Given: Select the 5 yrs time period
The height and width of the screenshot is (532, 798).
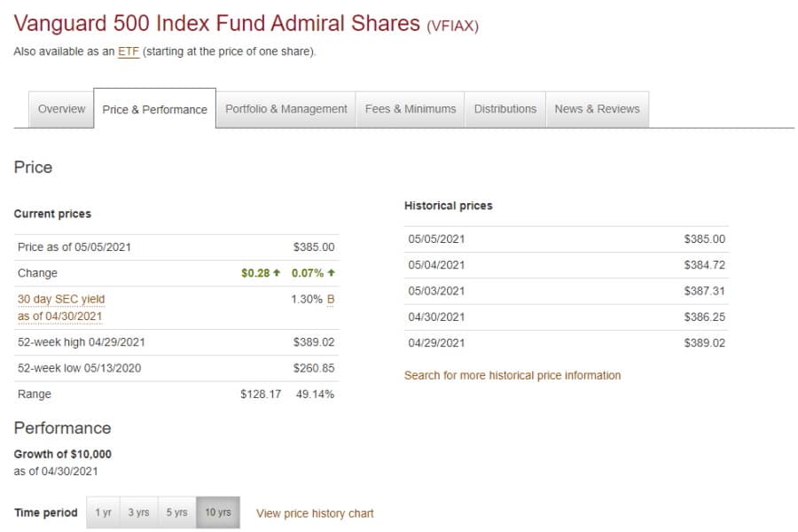Looking at the screenshot, I should pyautogui.click(x=176, y=512).
